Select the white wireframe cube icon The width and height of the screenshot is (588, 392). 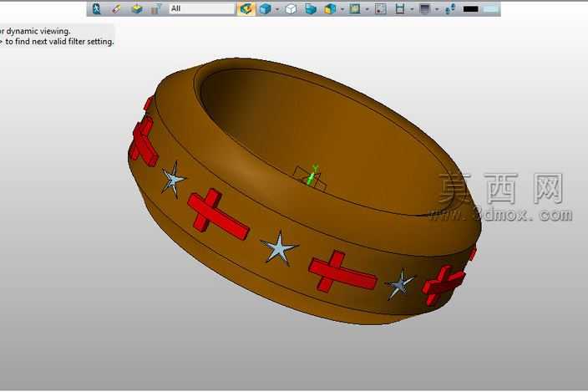tap(291, 8)
